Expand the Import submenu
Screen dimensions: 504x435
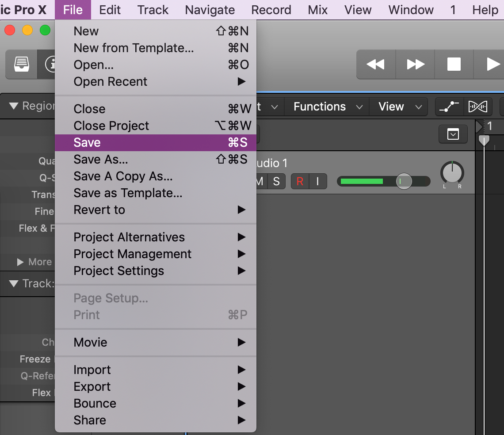156,370
